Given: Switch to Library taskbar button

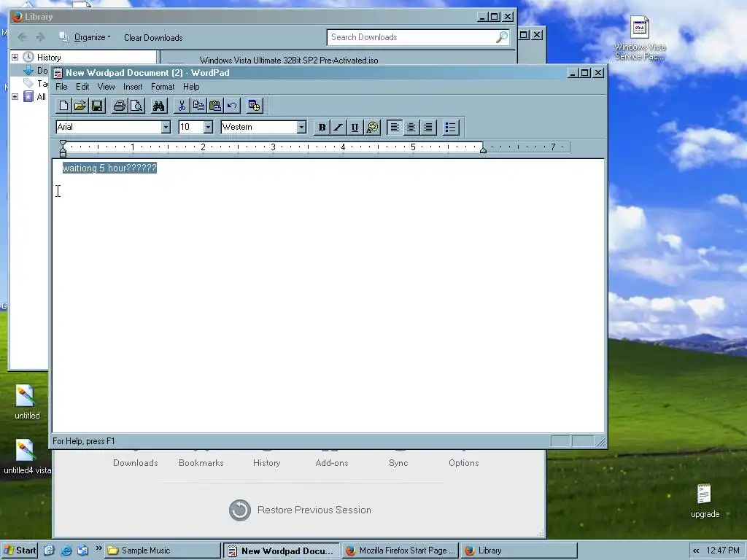Looking at the screenshot, I should coord(519,551).
